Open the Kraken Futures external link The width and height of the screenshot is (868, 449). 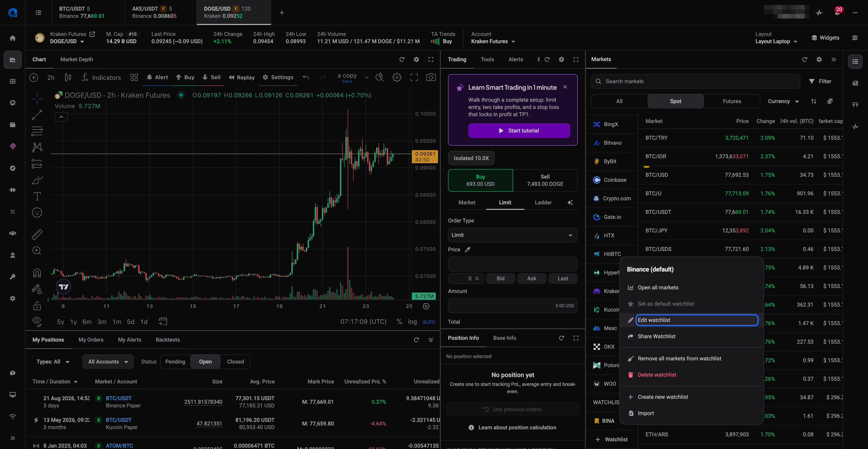pos(92,34)
